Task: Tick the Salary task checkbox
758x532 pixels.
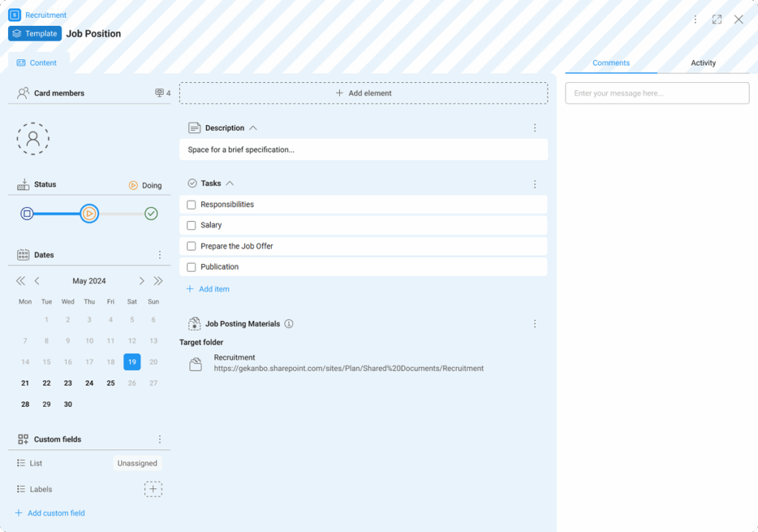Action: coord(192,225)
